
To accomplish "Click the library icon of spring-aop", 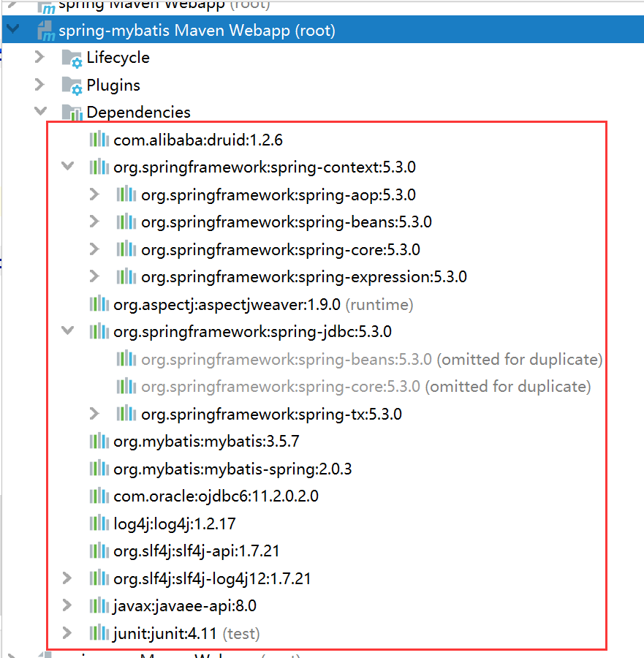I will click(126, 194).
